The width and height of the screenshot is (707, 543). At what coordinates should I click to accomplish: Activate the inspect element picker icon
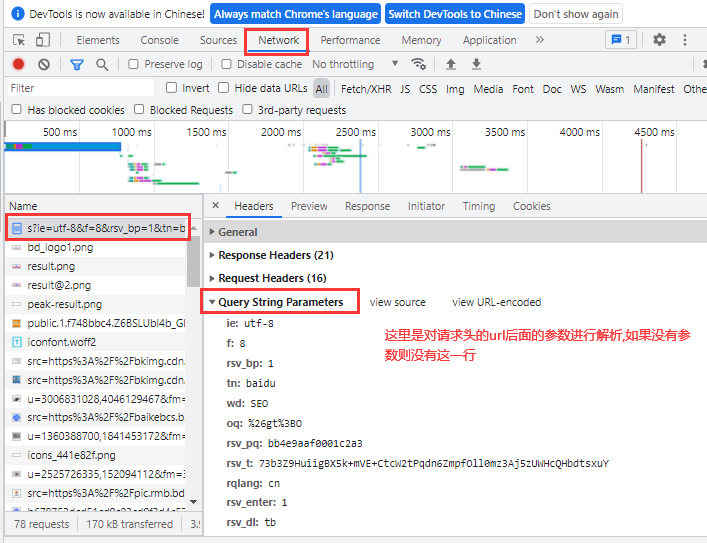tap(19, 40)
